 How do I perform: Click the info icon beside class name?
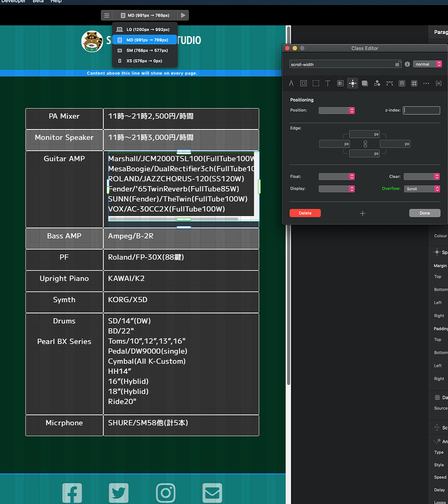pyautogui.click(x=407, y=64)
